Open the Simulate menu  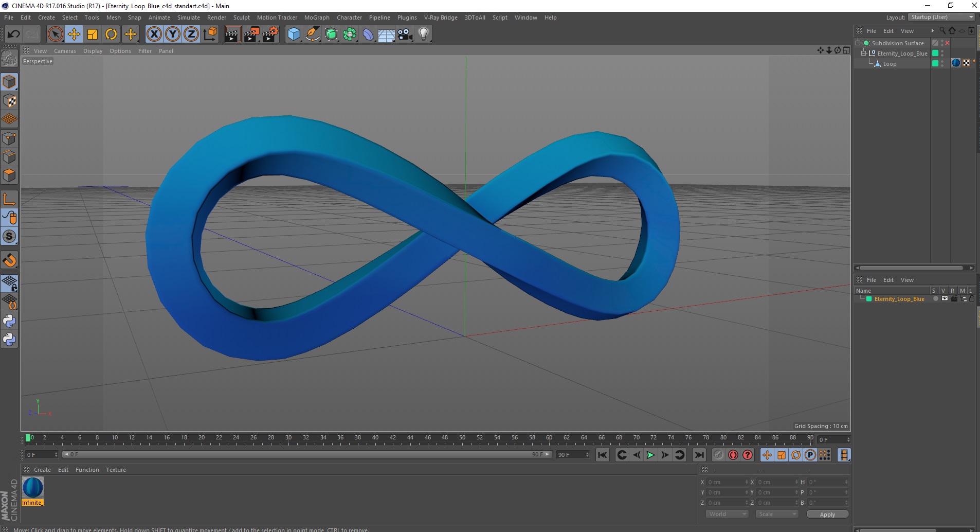(189, 17)
